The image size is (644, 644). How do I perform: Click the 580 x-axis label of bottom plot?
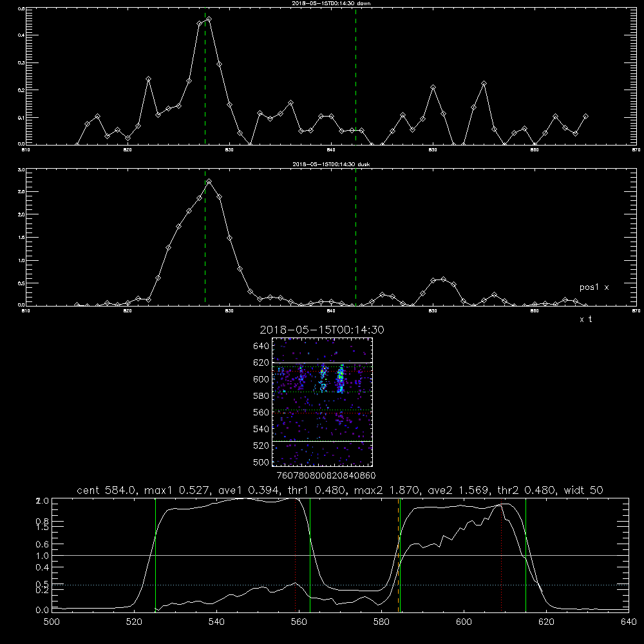tap(381, 622)
